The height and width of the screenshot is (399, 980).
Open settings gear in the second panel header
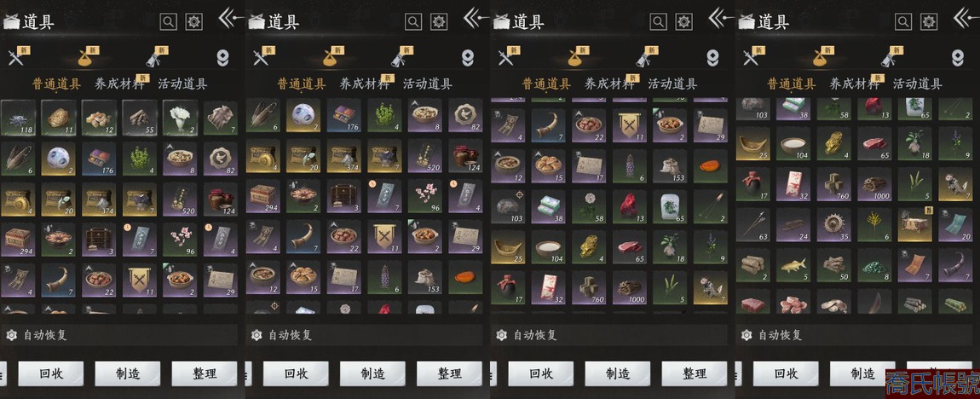(x=440, y=22)
